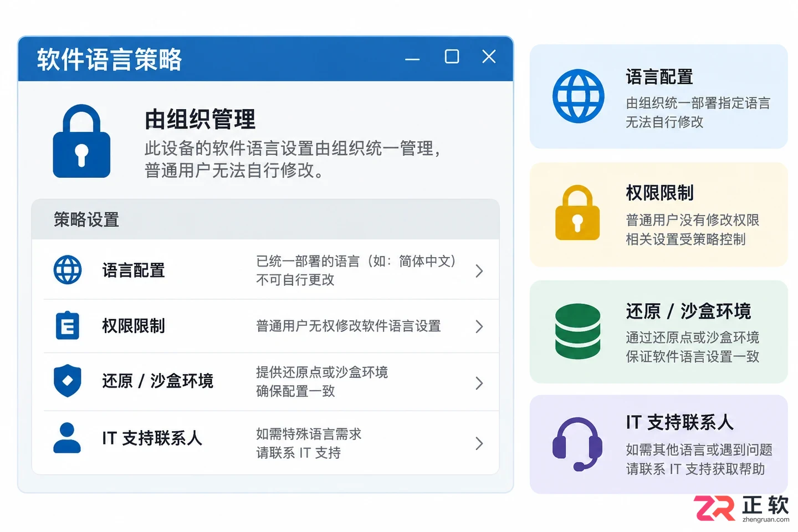Click the yellow padlock icon on 权限限制 card
The width and height of the screenshot is (798, 532).
click(577, 213)
